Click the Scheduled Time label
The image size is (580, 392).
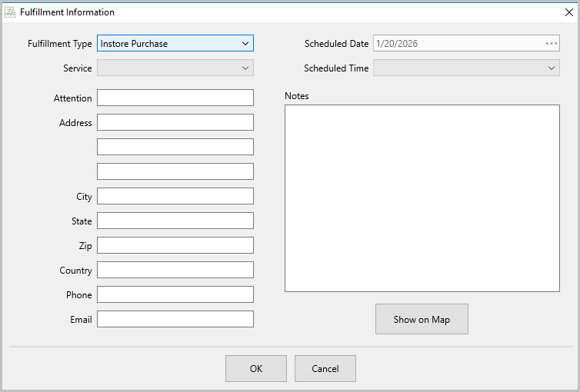[336, 68]
